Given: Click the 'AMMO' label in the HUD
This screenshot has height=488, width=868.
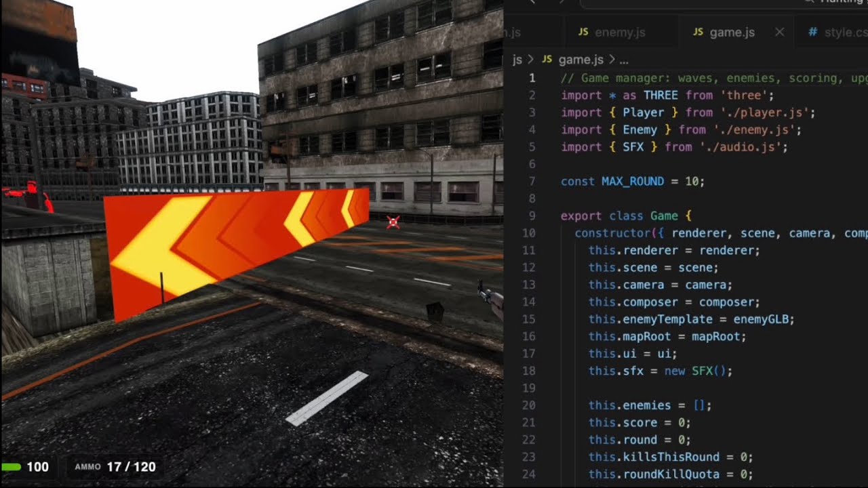Looking at the screenshot, I should pyautogui.click(x=87, y=467).
